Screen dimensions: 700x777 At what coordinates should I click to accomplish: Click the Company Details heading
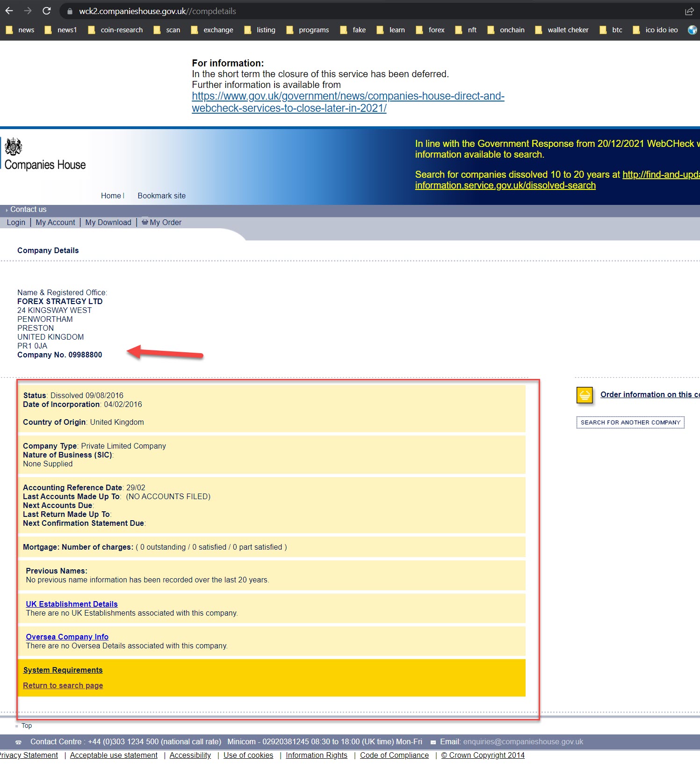(48, 250)
